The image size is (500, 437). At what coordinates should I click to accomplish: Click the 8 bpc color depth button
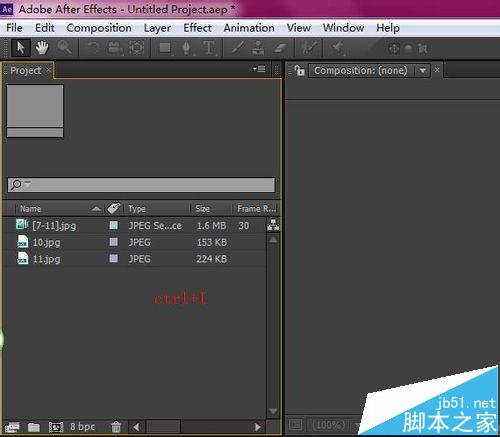coord(82,427)
